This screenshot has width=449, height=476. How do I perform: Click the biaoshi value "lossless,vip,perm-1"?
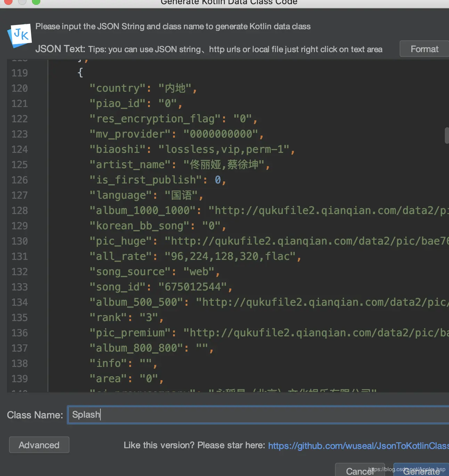click(x=224, y=149)
